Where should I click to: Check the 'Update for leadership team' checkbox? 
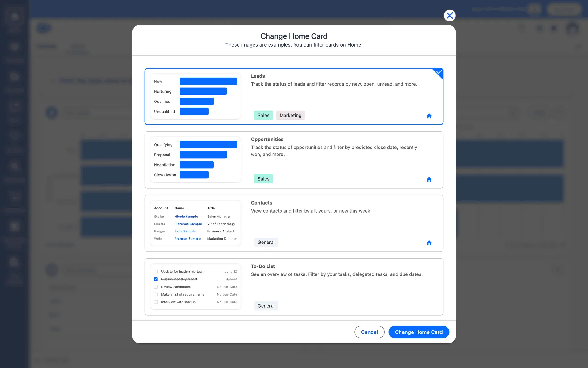[156, 271]
